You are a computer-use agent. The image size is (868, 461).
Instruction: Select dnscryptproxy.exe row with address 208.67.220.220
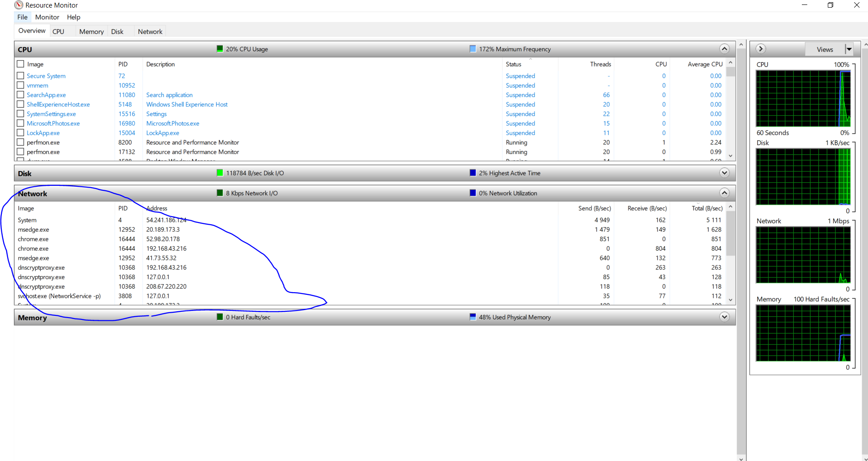coord(370,286)
